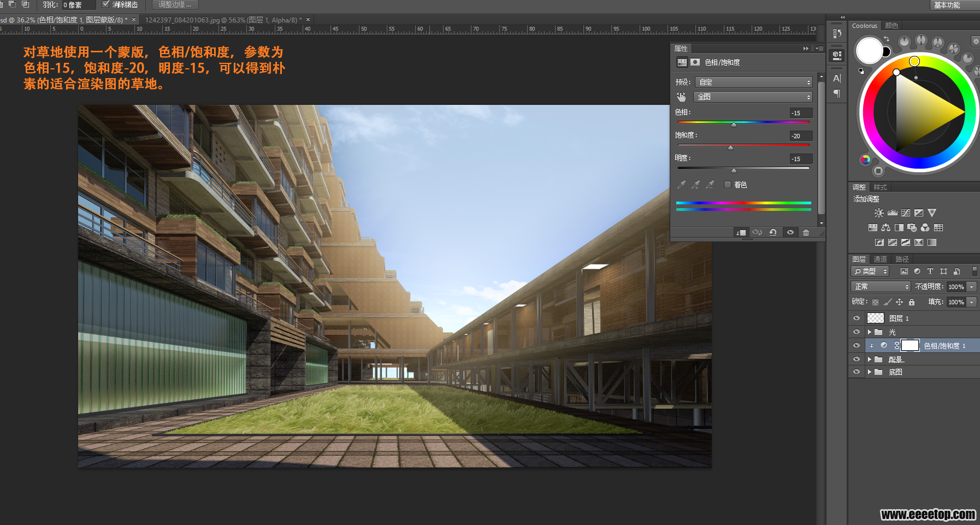Lock layer position (move icon)
Viewport: 980px width, 525px height.
coord(899,302)
